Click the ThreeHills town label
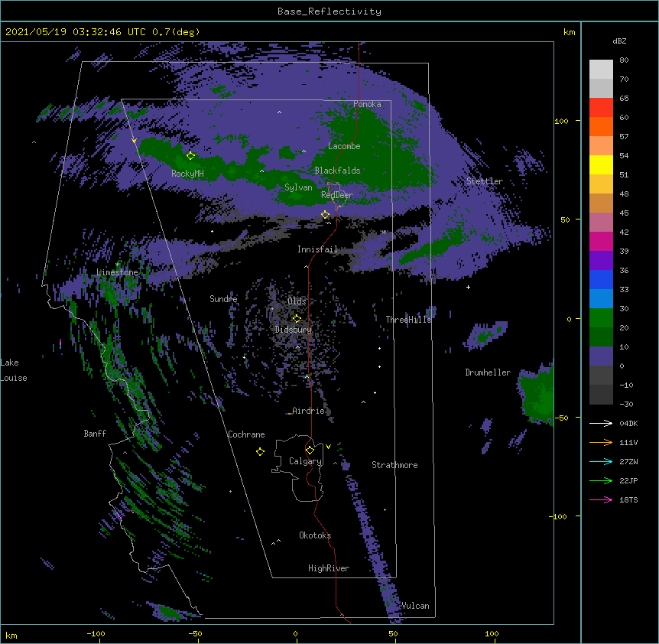Screen dimensions: 659x644 [409, 320]
